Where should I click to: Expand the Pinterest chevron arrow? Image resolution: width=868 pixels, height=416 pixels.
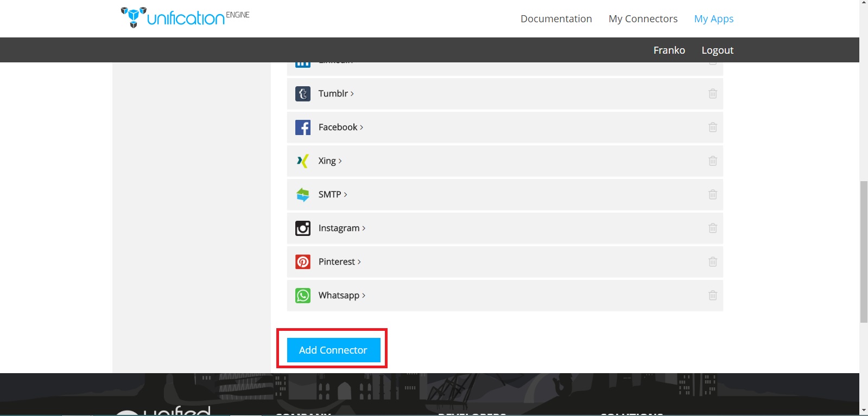(359, 262)
